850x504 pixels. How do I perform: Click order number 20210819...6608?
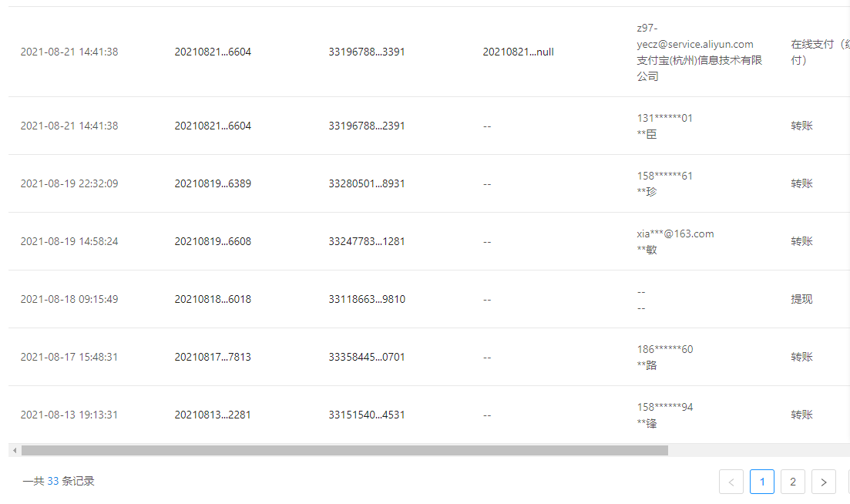point(213,241)
